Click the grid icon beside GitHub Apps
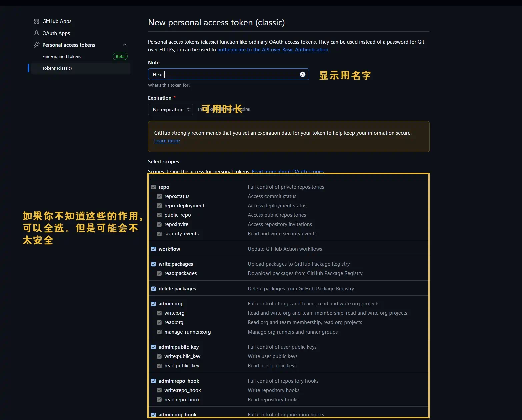Viewport: 522px width, 420px height. coord(36,21)
